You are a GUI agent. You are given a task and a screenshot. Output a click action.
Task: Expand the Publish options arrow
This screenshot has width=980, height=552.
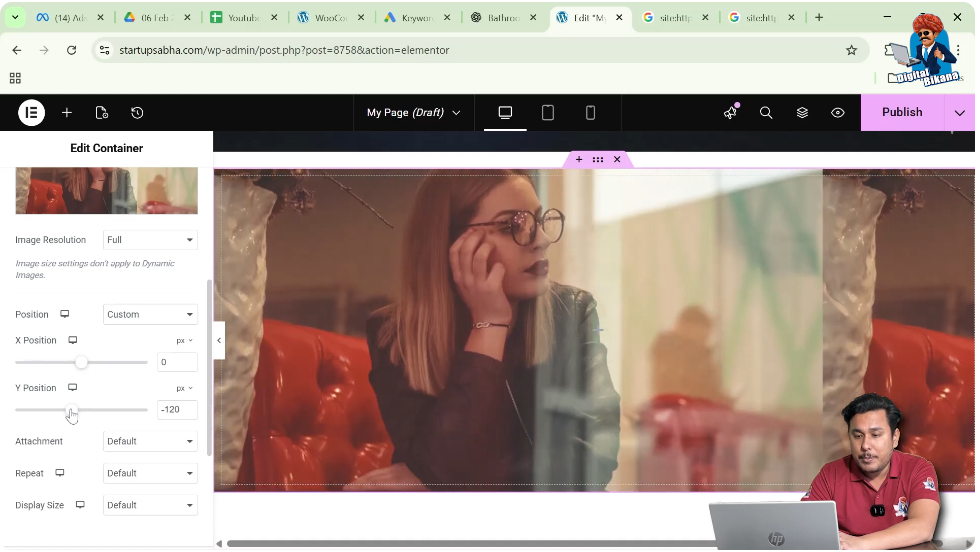pos(960,113)
